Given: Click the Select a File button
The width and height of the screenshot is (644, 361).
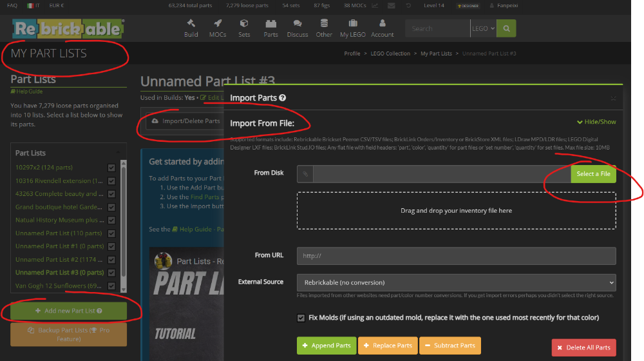Looking at the screenshot, I should pos(593,174).
